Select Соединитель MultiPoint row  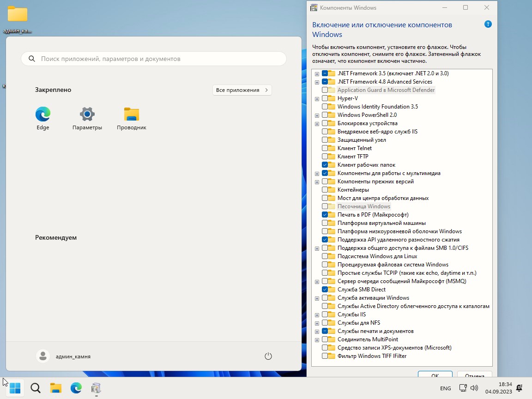point(368,339)
